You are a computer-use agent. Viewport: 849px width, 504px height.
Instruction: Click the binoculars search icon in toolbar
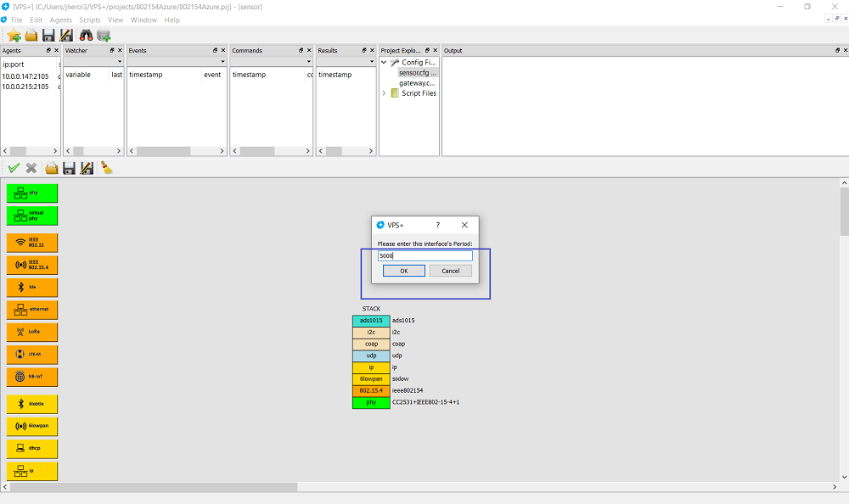[86, 35]
